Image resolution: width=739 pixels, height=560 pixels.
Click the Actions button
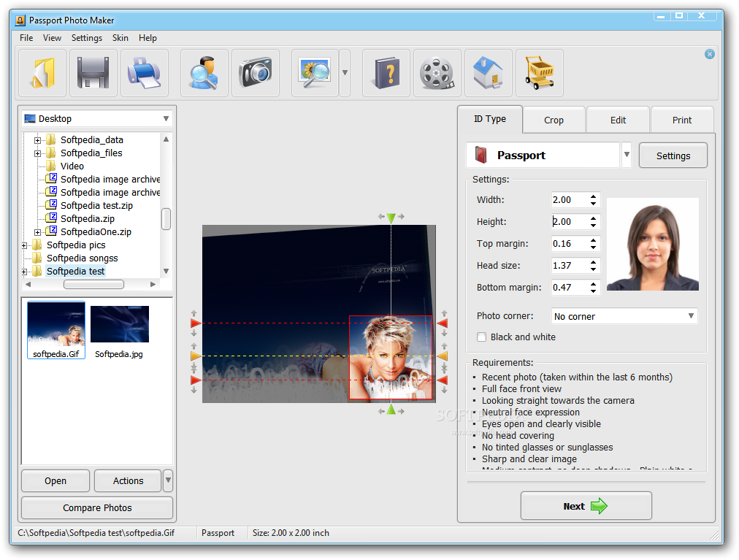(128, 481)
